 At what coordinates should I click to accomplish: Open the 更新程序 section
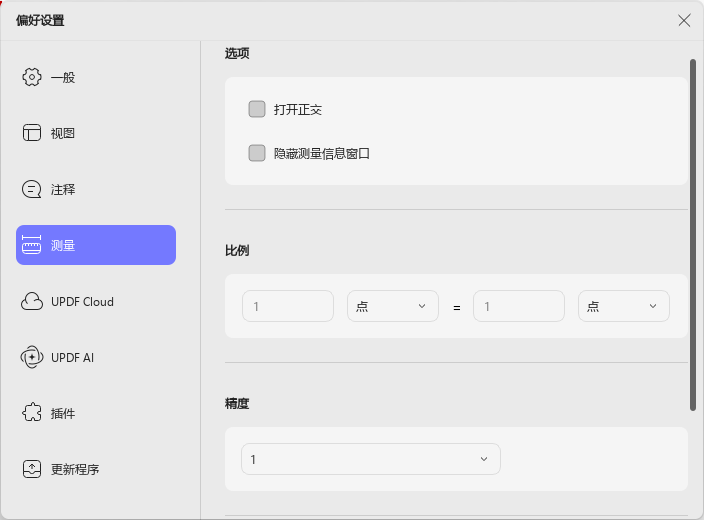[x=96, y=469]
